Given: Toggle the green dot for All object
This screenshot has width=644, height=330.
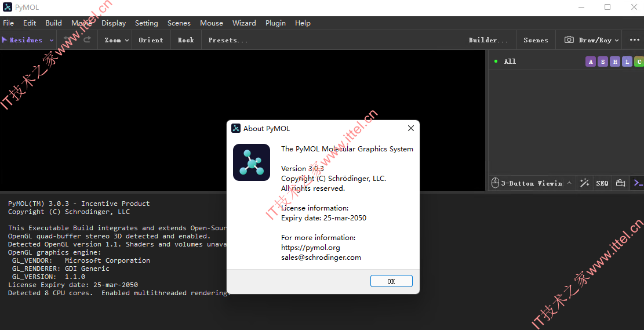Looking at the screenshot, I should coord(496,61).
